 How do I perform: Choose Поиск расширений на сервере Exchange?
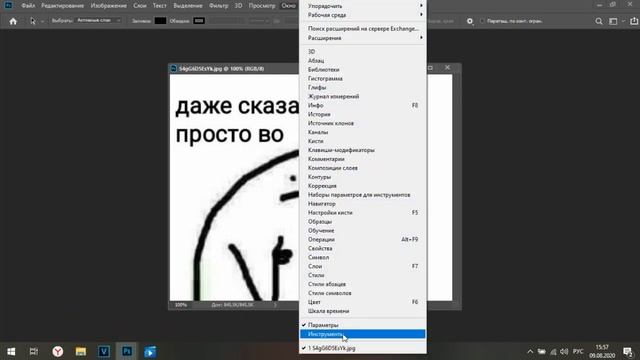(x=362, y=29)
